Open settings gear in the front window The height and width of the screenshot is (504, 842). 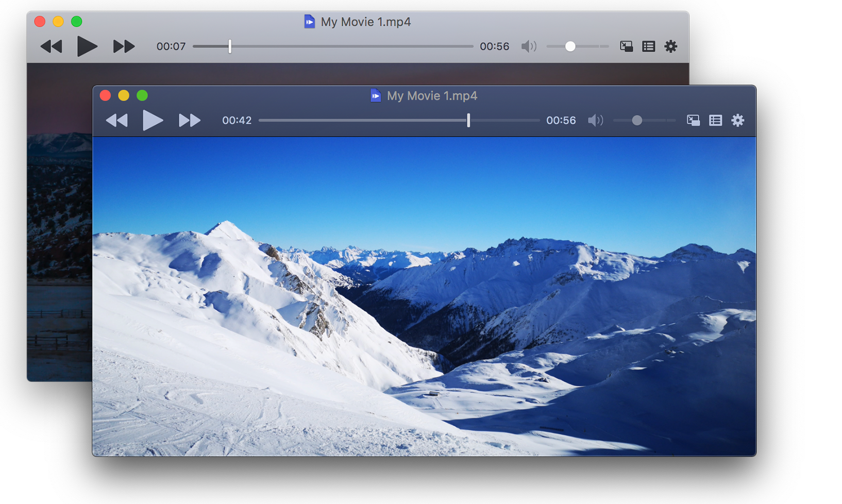click(x=738, y=120)
